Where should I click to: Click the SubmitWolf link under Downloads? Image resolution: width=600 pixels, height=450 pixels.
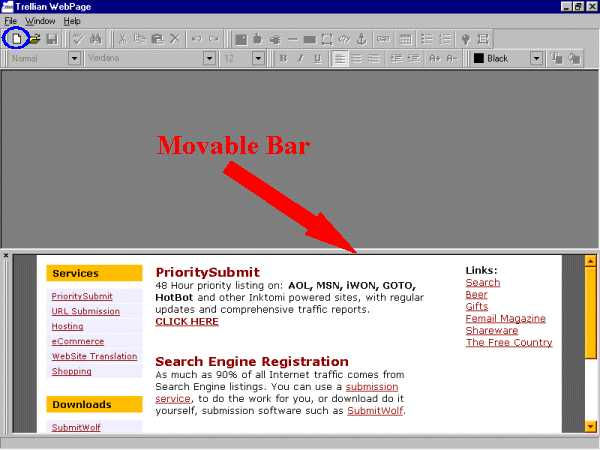click(76, 427)
